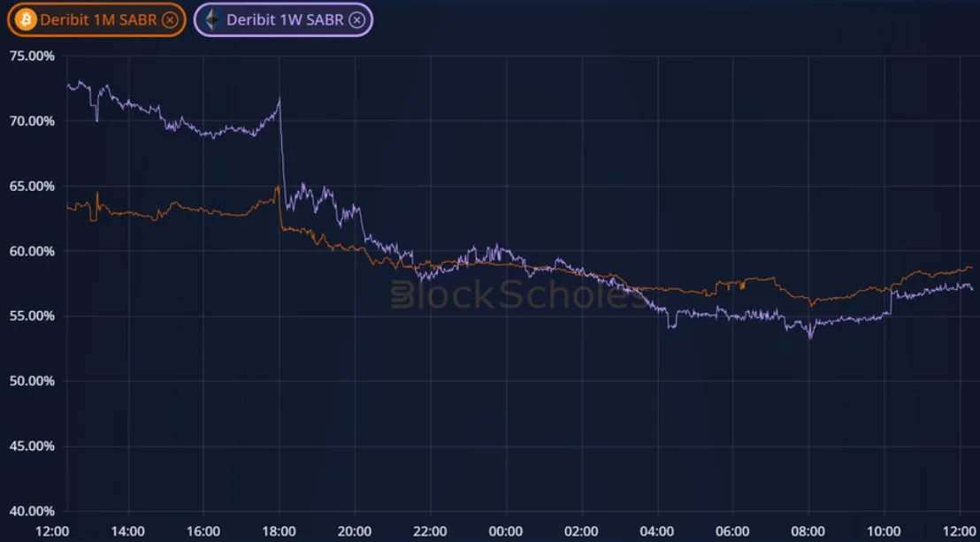Click the 20:00 time axis label
Screen dimensions: 980x542
coord(355,532)
